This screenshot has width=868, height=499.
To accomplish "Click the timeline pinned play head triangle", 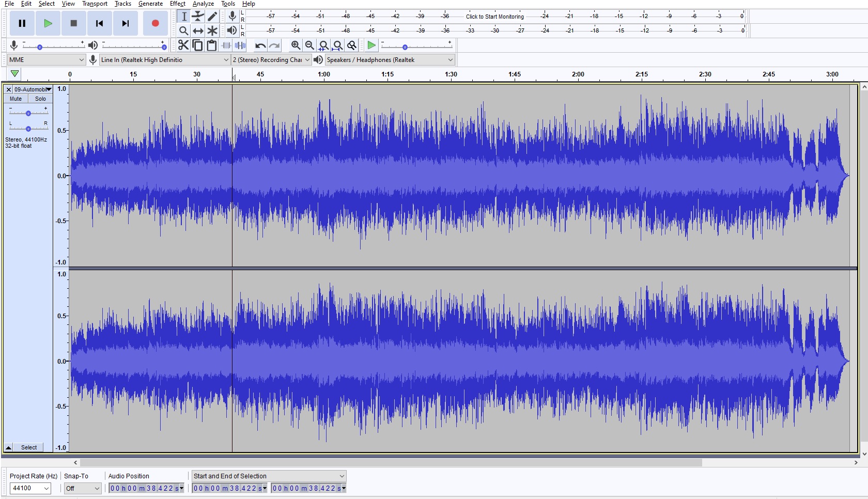I will pos(15,74).
